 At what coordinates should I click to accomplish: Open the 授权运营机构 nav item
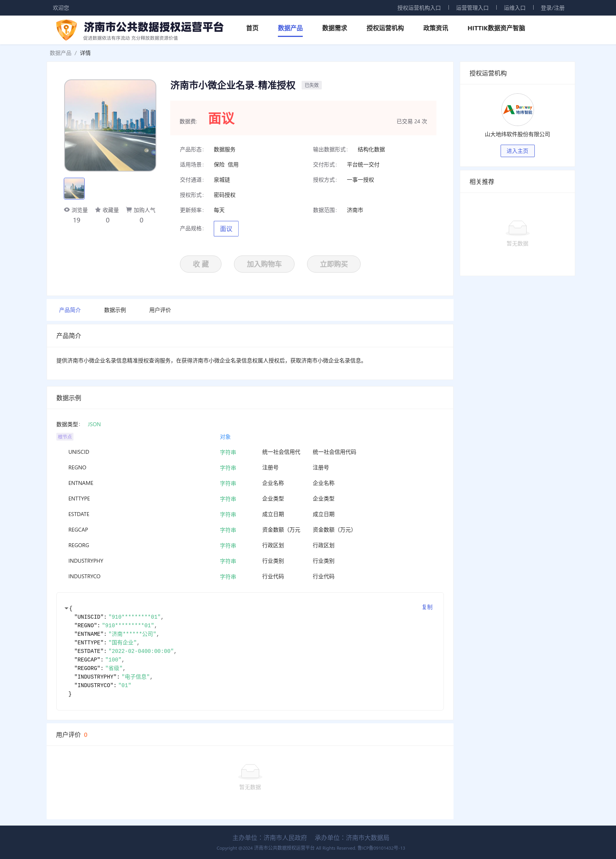click(x=385, y=28)
